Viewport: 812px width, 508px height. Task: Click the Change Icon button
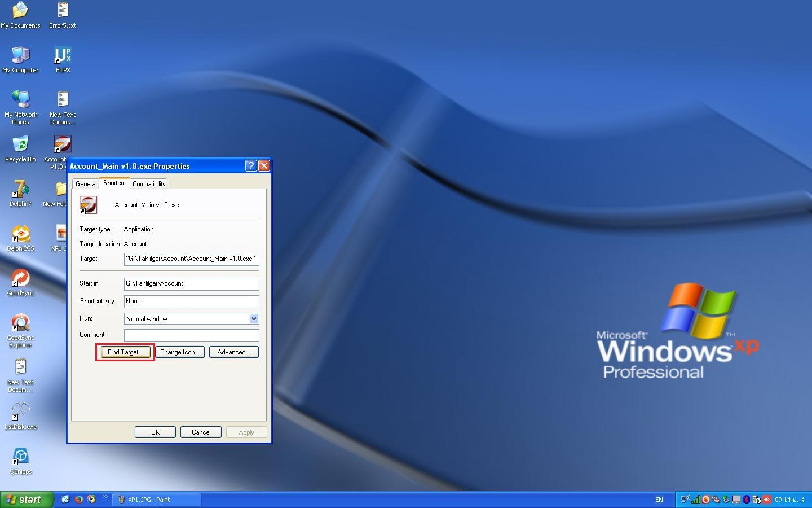(x=180, y=352)
